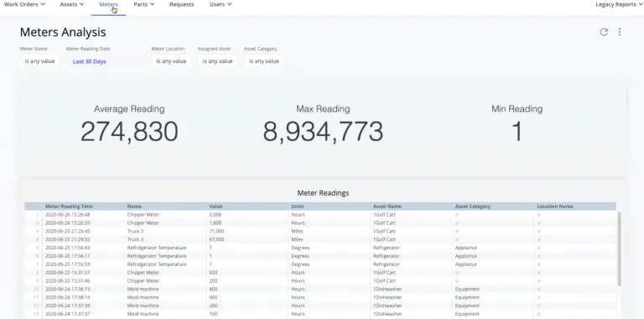644x319 pixels.
Task: Click the value 67,000 cell
Action: [x=216, y=239]
